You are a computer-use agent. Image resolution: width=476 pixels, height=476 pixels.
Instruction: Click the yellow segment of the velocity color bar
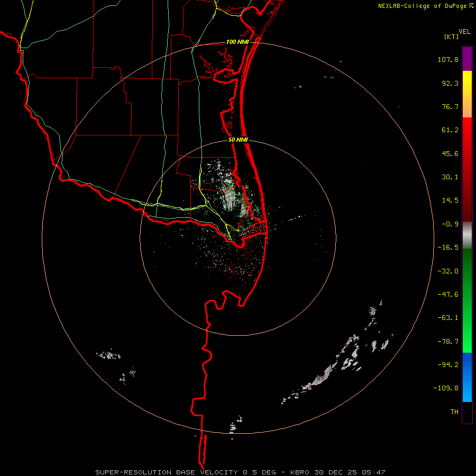(x=467, y=94)
